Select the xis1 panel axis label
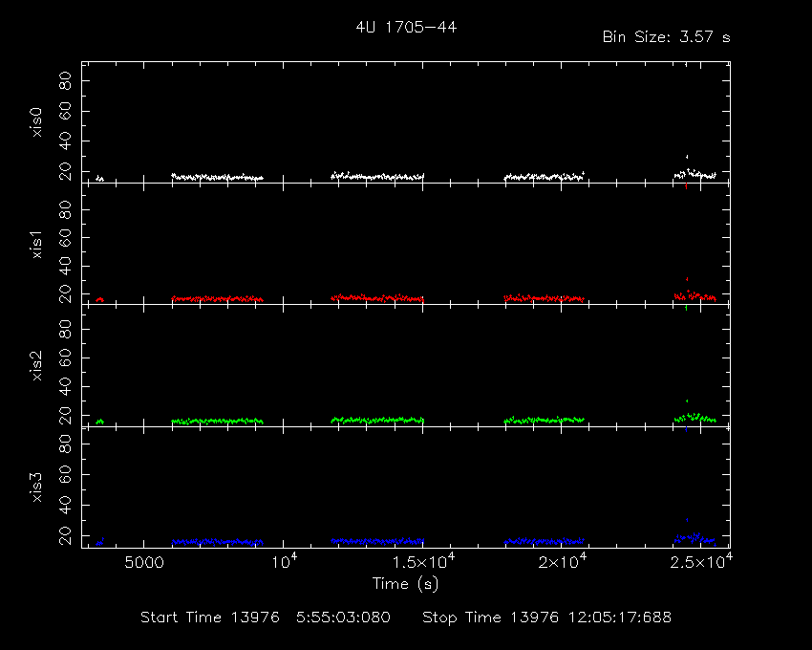This screenshot has width=812, height=650. [36, 245]
